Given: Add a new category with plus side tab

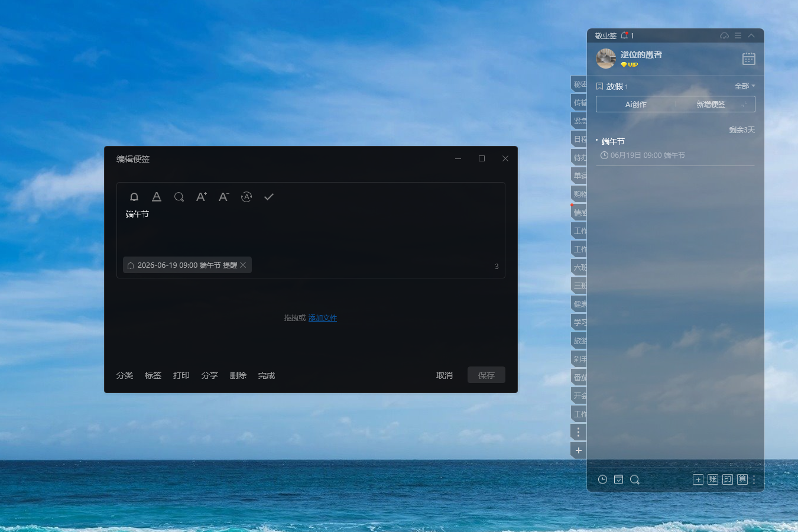Looking at the screenshot, I should [x=579, y=450].
